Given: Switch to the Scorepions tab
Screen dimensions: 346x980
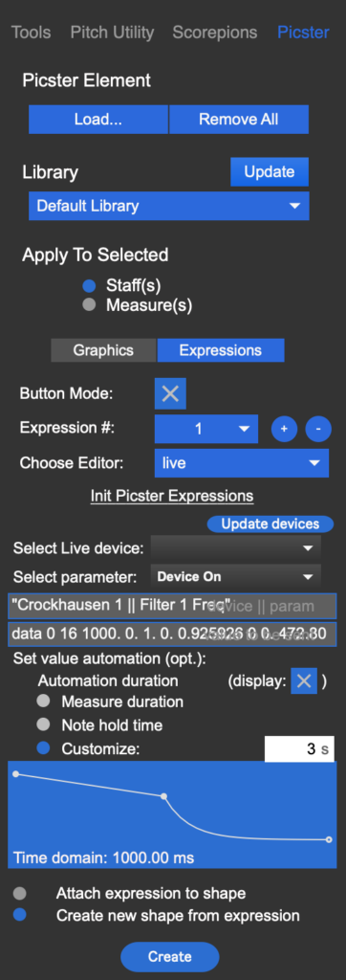Looking at the screenshot, I should click(x=215, y=33).
